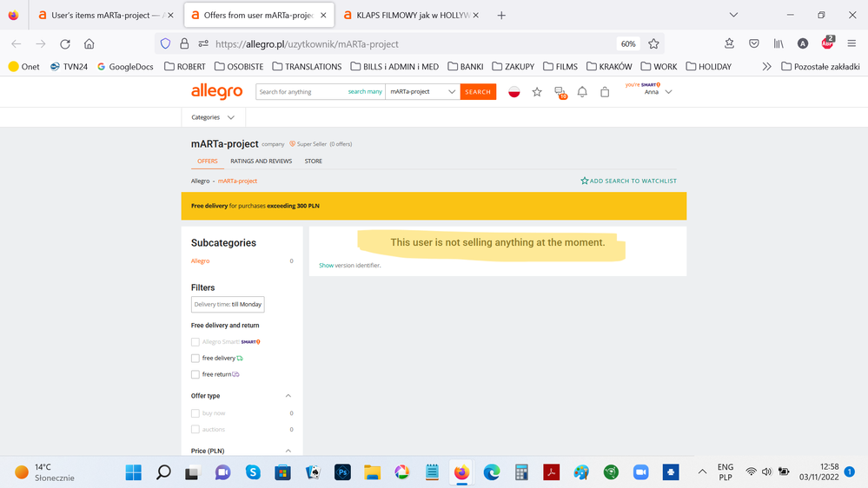The height and width of the screenshot is (488, 868).
Task: Tick the auctions offer type
Action: tap(195, 429)
